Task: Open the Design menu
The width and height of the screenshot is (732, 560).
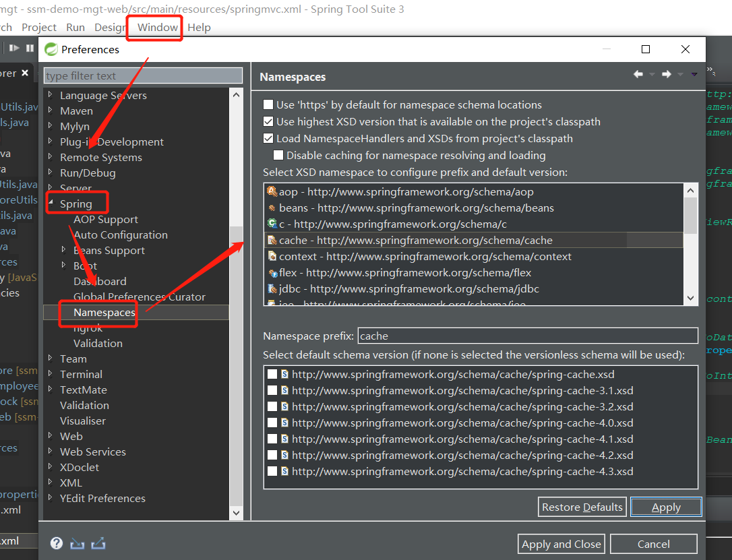Action: tap(110, 28)
